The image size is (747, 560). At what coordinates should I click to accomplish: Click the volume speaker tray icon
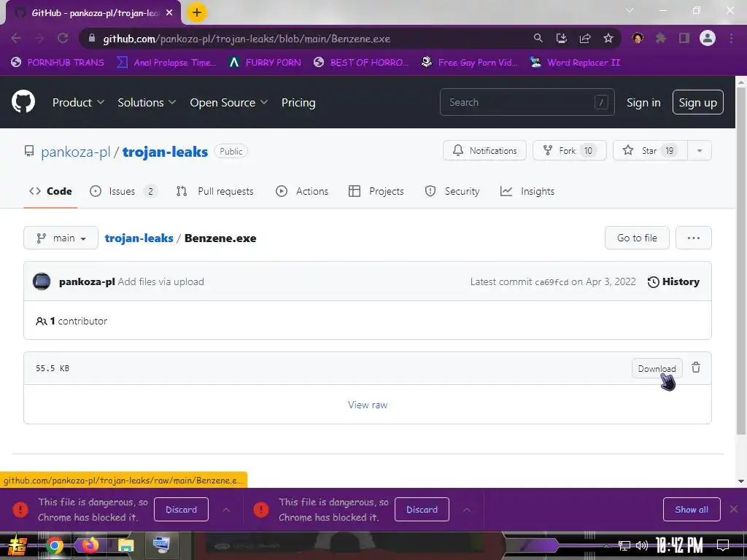(x=642, y=545)
